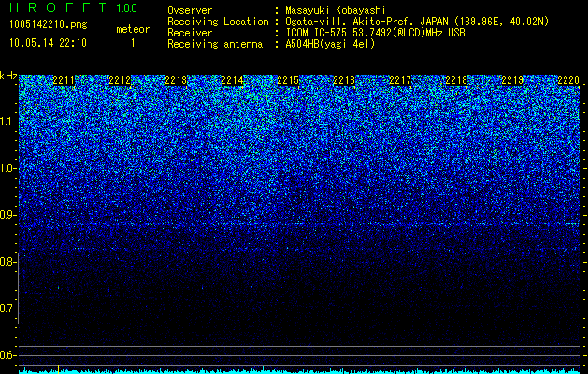Click receiver value ICOM IC-575 53.7492 MHz
This screenshot has width=588, height=374.
[x=376, y=33]
